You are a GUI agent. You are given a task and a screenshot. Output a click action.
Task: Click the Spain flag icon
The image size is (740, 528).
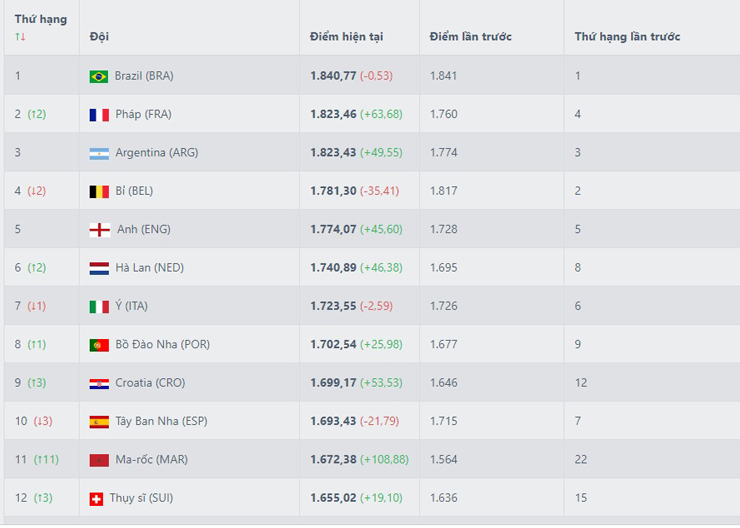pos(98,421)
